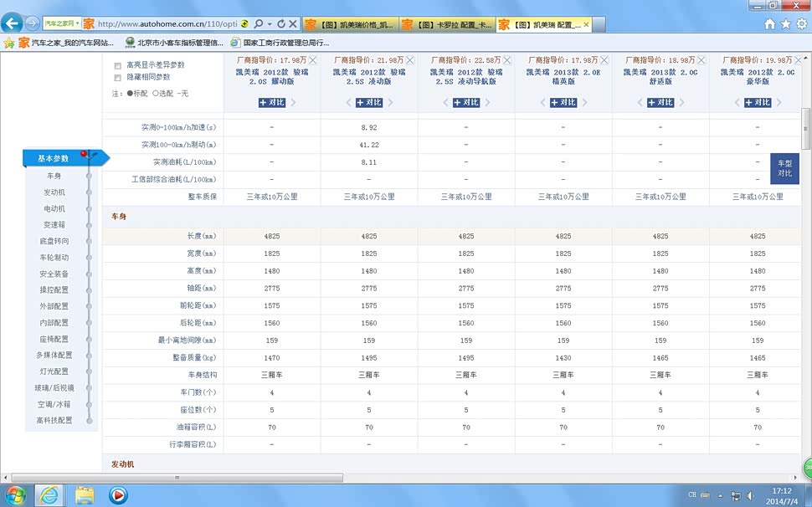Open File Explorer folder in taskbar

click(x=84, y=495)
